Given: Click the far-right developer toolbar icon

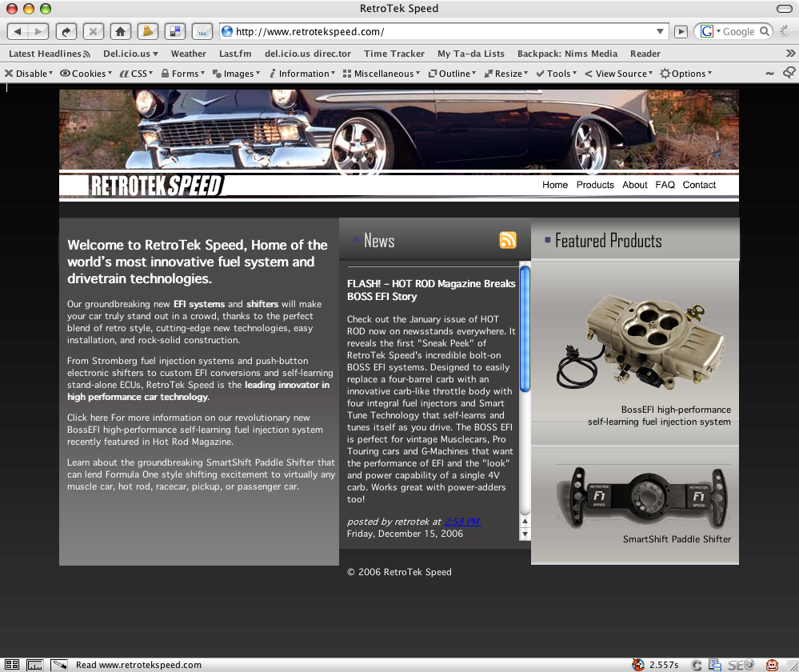Looking at the screenshot, I should pos(789,73).
